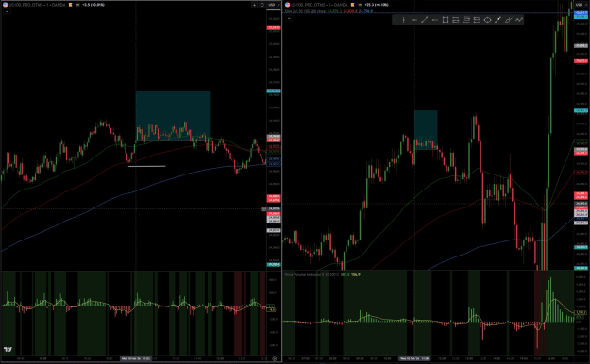This screenshot has height=364, width=590.
Task: Select the ellipse drawing tool in toolbar
Action: click(487, 20)
